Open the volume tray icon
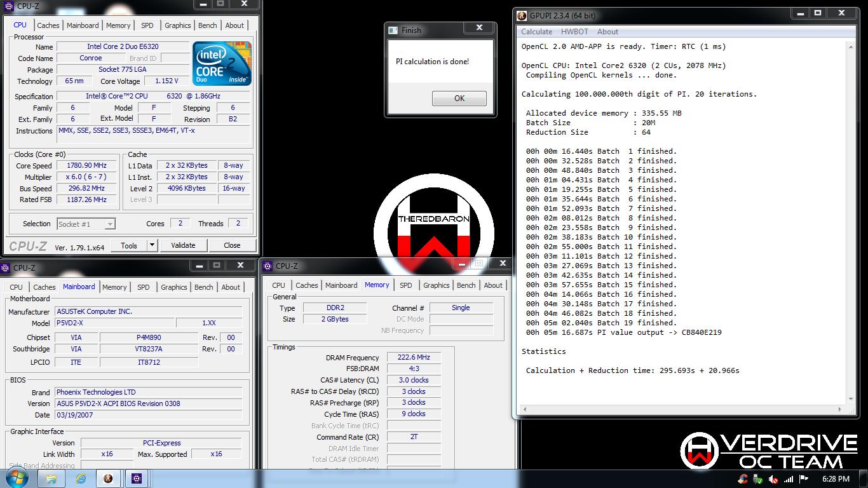Screen dimensions: 868x488 click(772, 479)
